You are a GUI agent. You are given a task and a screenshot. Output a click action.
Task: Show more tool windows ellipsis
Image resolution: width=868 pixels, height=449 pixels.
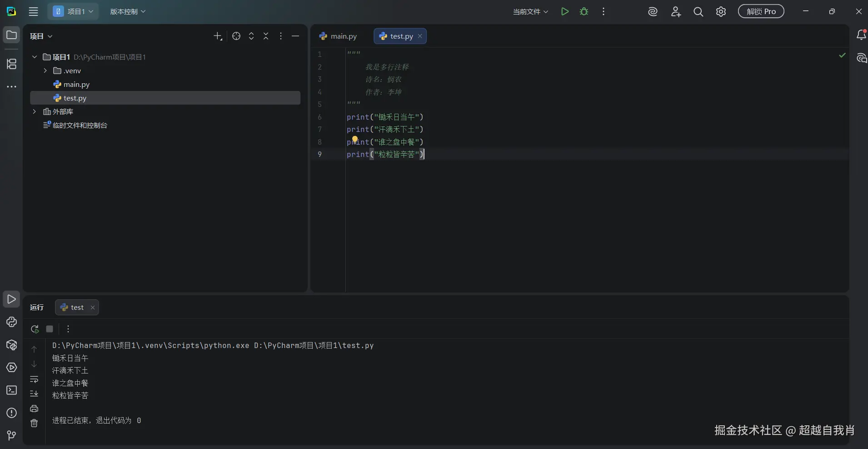(x=11, y=86)
